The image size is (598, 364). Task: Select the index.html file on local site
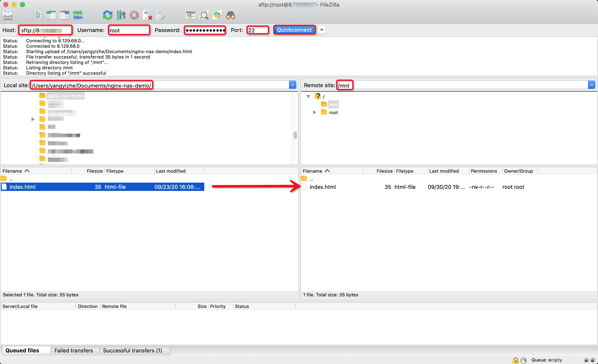pos(22,187)
